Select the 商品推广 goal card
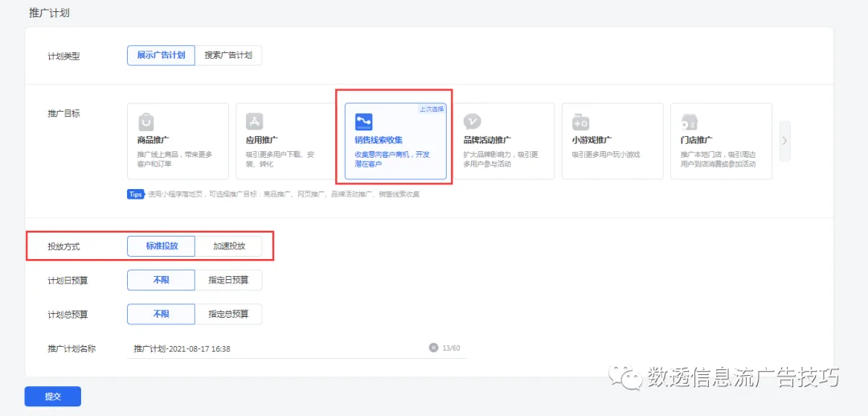868x416 pixels. [178, 141]
